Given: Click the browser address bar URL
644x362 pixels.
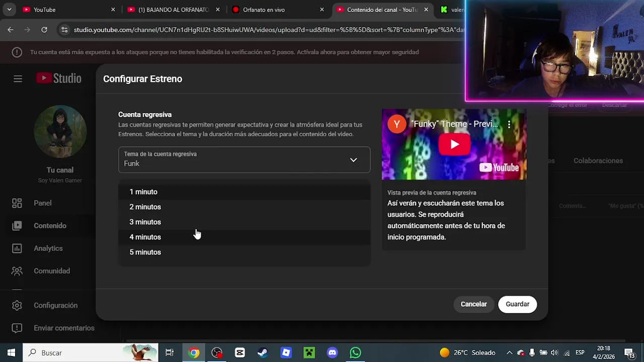Looking at the screenshot, I should pyautogui.click(x=269, y=30).
